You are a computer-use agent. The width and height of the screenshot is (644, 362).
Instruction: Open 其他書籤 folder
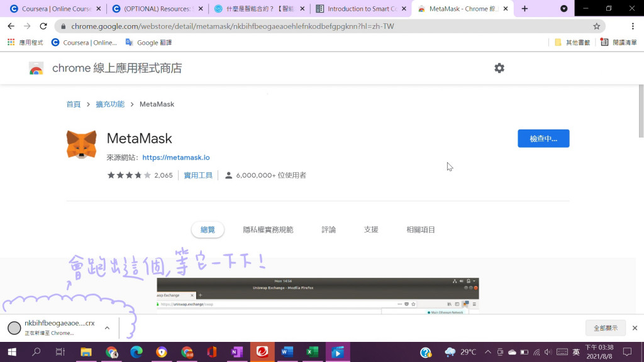(x=572, y=42)
